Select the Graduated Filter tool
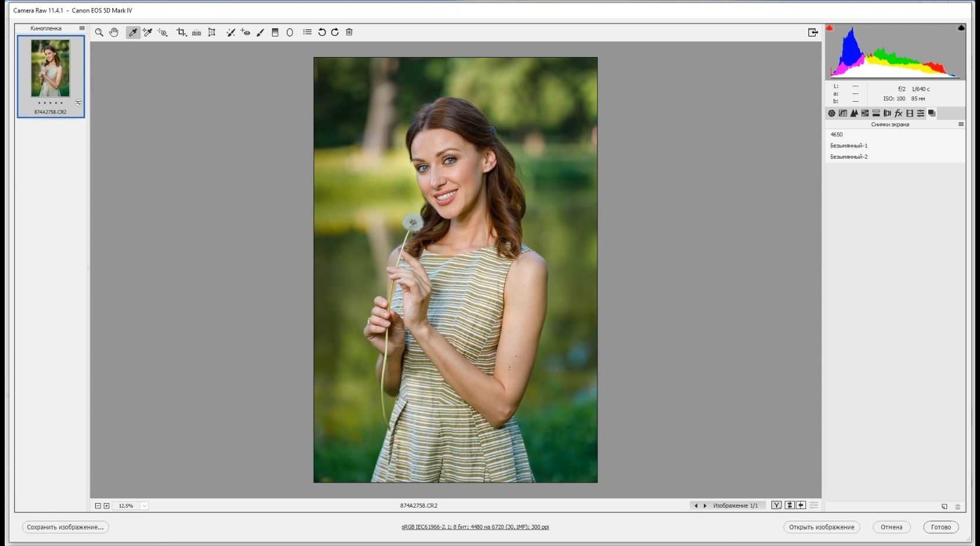 click(275, 32)
